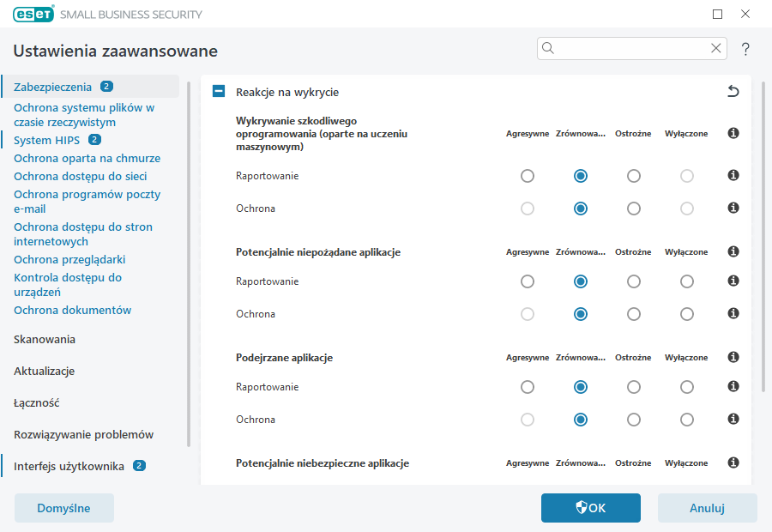This screenshot has width=772, height=532.
Task: Open info icon next to Potencjalnie niebezpieczne aplikacje
Action: (733, 462)
